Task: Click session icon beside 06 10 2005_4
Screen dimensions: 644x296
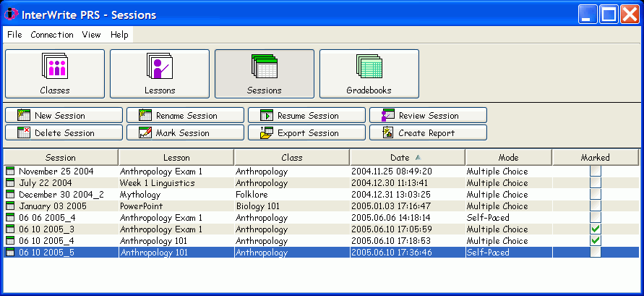Action: pyautogui.click(x=10, y=240)
